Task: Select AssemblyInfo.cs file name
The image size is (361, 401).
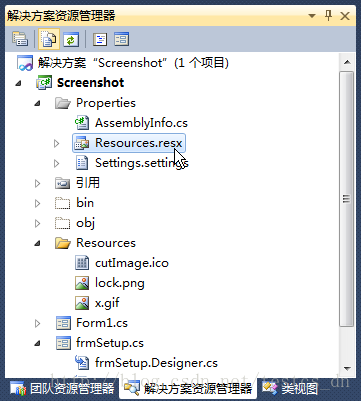Action: click(141, 123)
